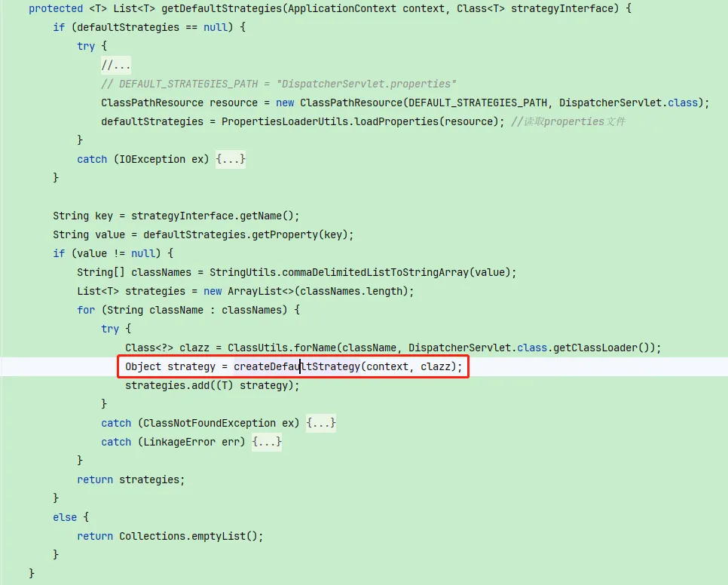
Task: Click getProperty method call
Action: [x=285, y=235]
